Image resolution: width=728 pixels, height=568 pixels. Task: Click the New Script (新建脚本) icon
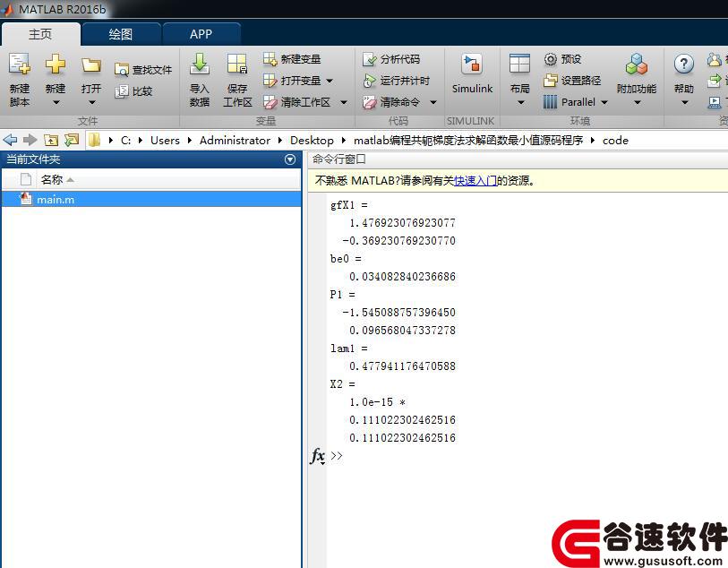[x=20, y=65]
